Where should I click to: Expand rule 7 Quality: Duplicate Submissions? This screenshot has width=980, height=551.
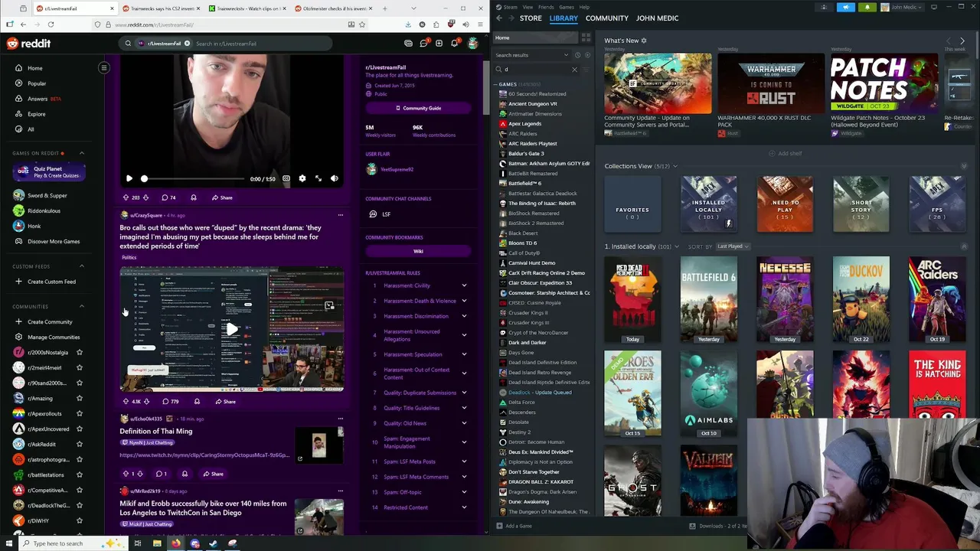464,393
